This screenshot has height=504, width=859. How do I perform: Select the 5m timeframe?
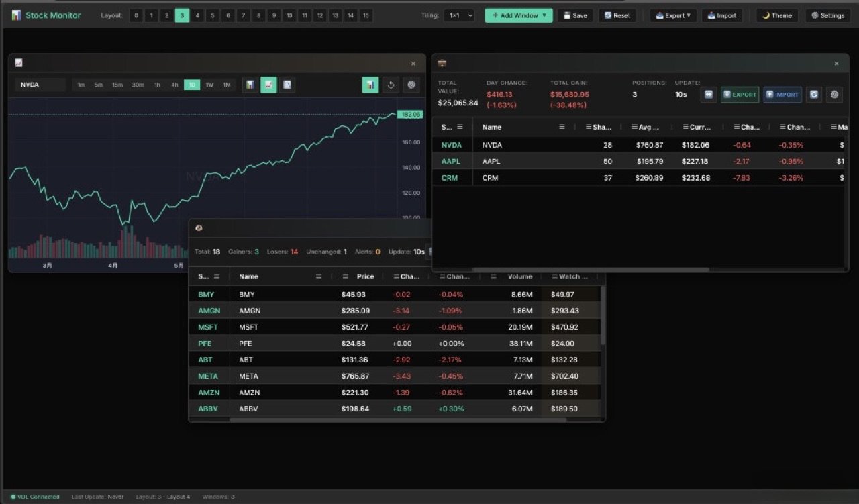[x=99, y=85]
